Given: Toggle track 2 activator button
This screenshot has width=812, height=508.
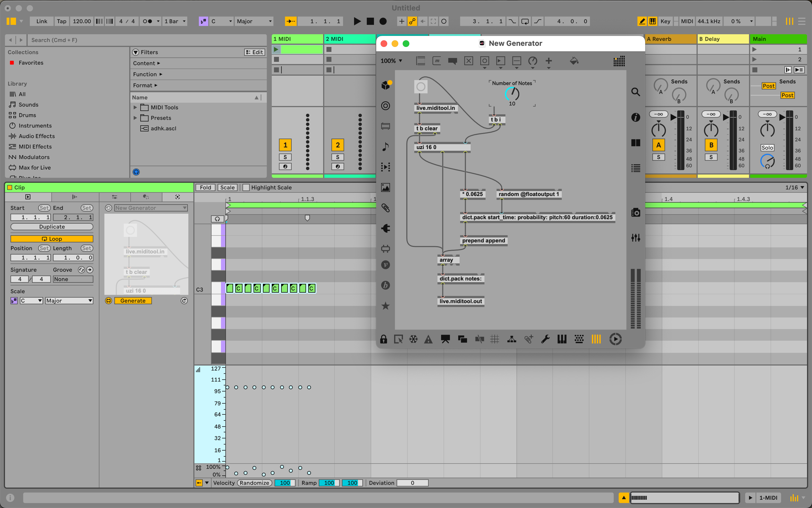Looking at the screenshot, I should coord(338,145).
